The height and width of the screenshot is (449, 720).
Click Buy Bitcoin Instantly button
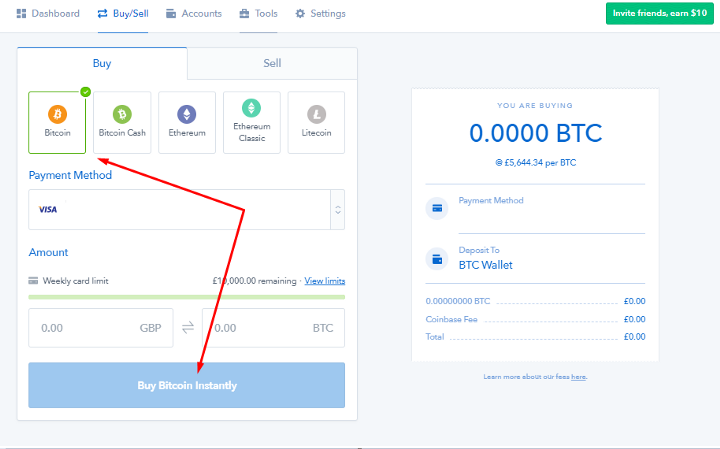pyautogui.click(x=186, y=385)
